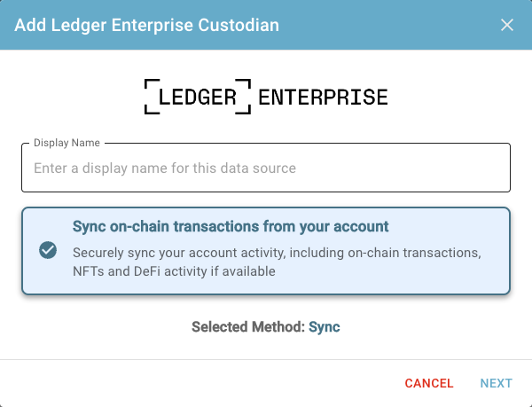Close the dialog using the X icon
The image size is (532, 407).
pyautogui.click(x=507, y=25)
